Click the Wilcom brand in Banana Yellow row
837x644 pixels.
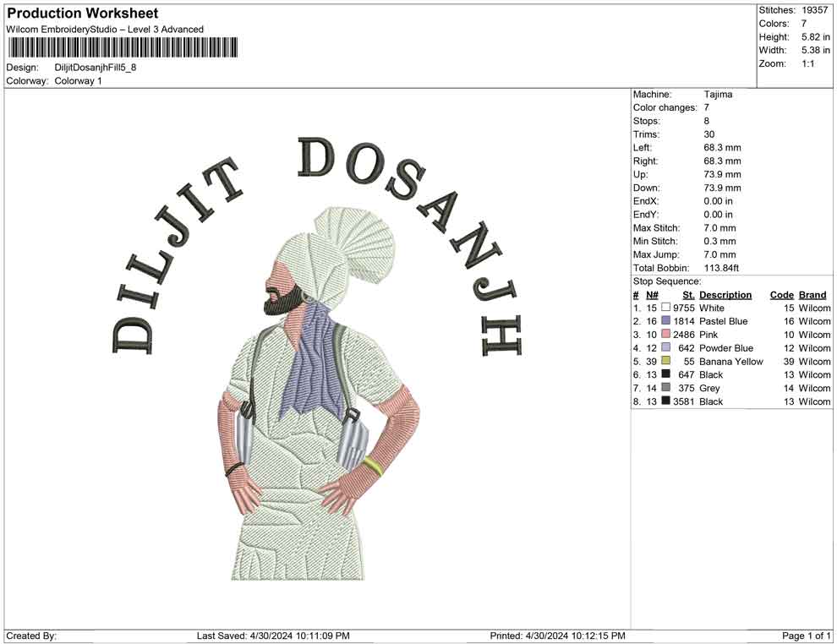[814, 361]
